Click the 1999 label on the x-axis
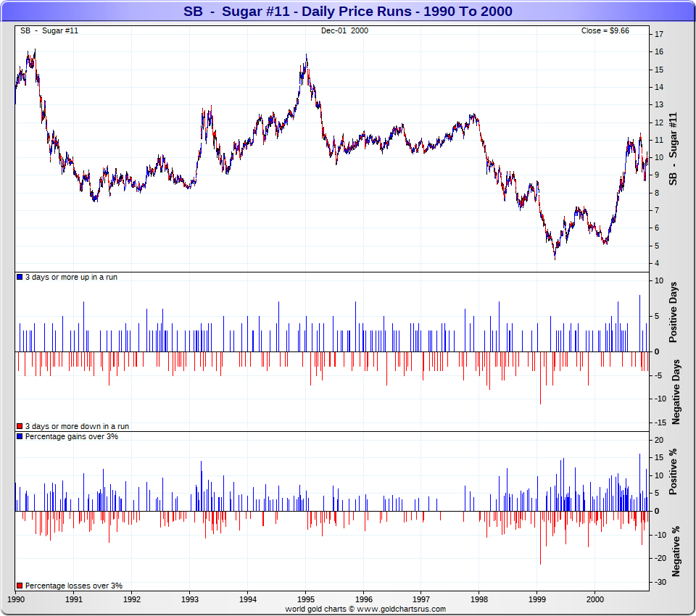Screen dimensions: 696x616 tap(537, 599)
